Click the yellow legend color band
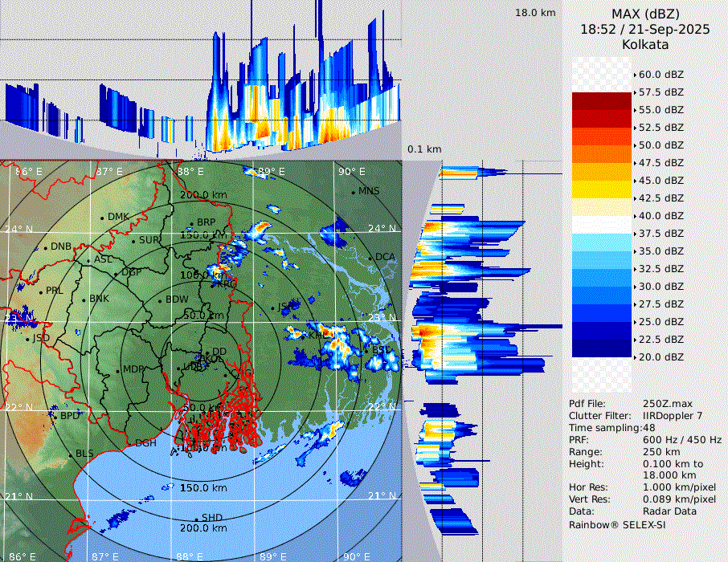The height and width of the screenshot is (562, 728). point(601,189)
